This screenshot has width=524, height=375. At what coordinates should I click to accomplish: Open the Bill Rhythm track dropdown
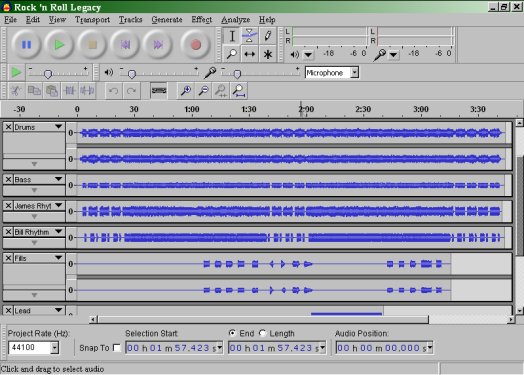tap(58, 231)
